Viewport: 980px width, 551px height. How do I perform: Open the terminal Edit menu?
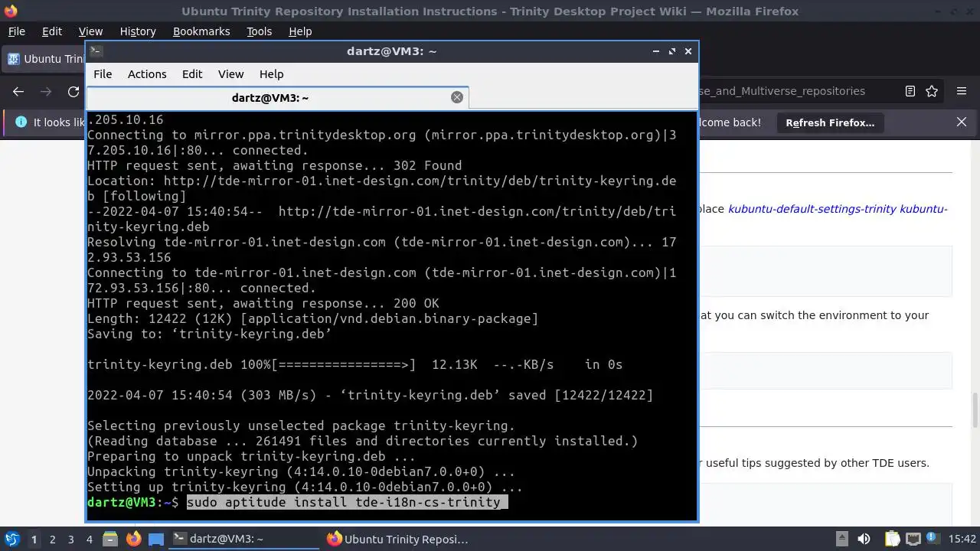(192, 74)
